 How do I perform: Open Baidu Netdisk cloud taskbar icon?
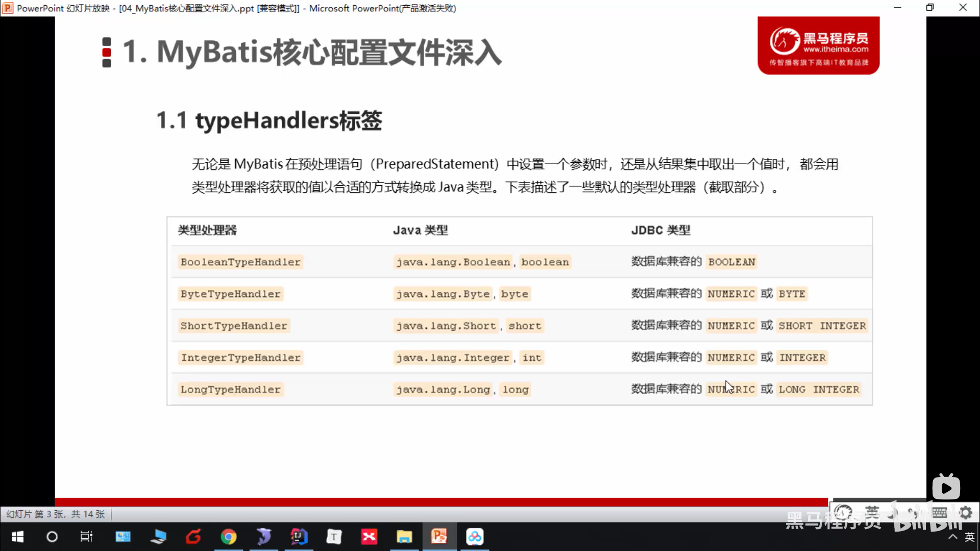pyautogui.click(x=475, y=537)
